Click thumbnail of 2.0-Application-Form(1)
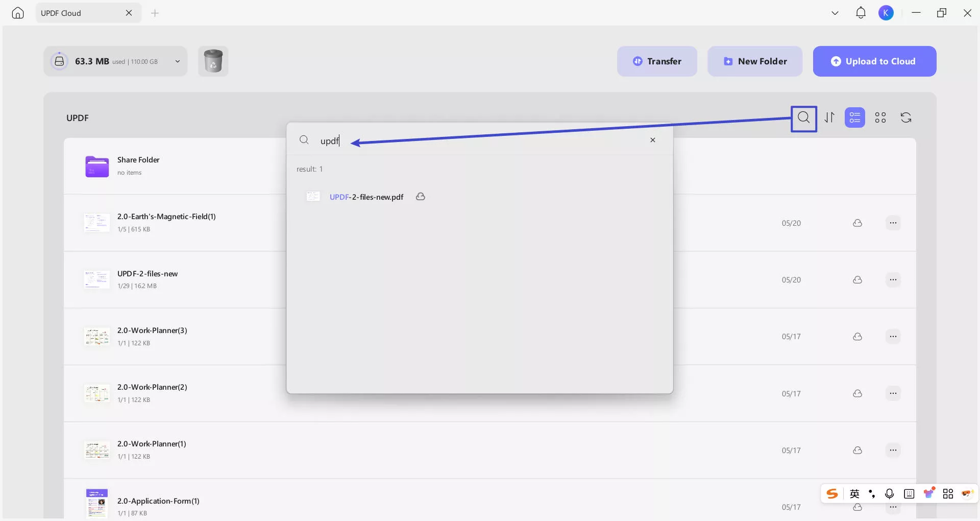The image size is (980, 521). [96, 503]
